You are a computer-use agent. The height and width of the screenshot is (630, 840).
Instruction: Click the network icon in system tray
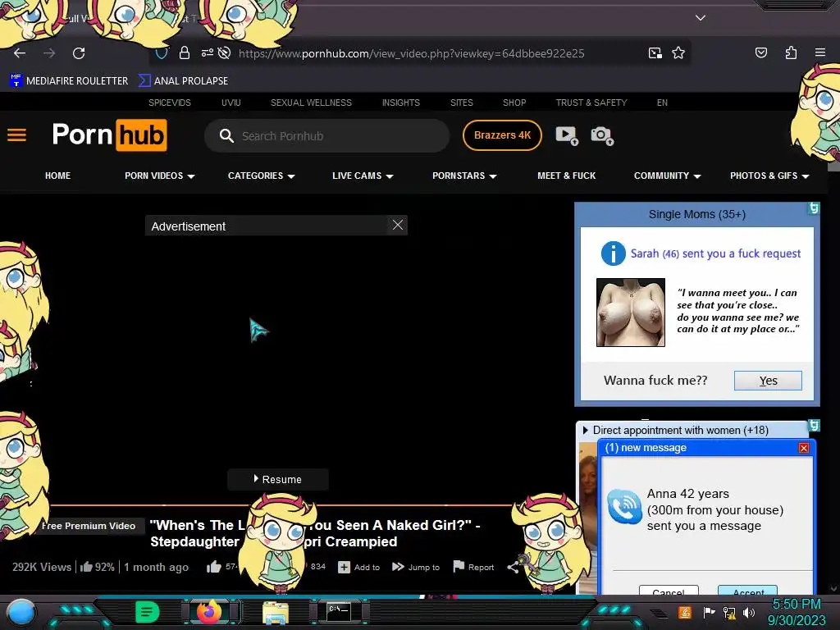729,612
